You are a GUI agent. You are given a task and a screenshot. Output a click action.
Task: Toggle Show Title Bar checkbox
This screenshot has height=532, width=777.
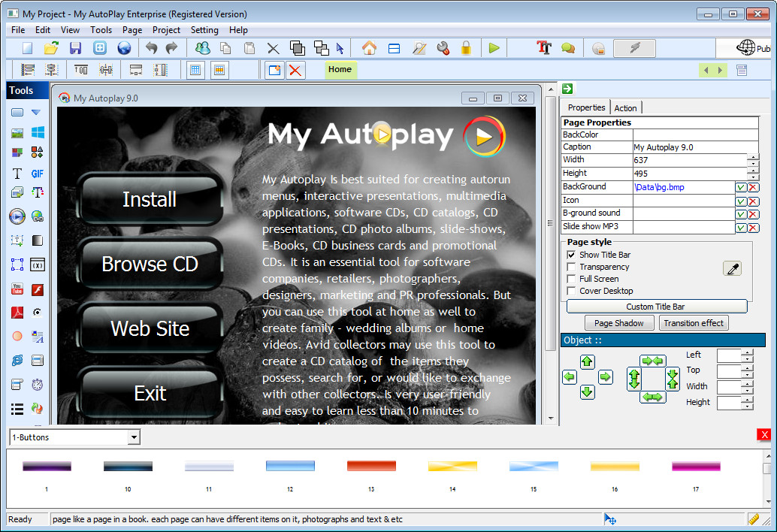tap(571, 255)
